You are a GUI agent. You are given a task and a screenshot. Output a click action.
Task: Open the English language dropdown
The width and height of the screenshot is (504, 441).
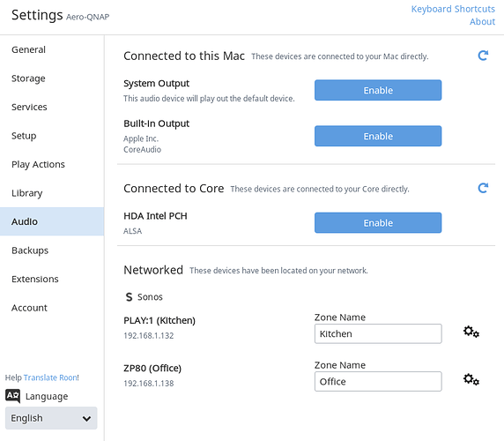pyautogui.click(x=51, y=418)
